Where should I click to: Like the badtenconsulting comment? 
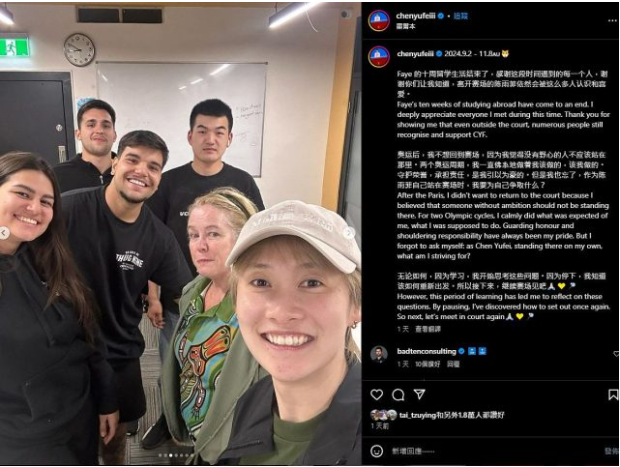[x=616, y=354]
